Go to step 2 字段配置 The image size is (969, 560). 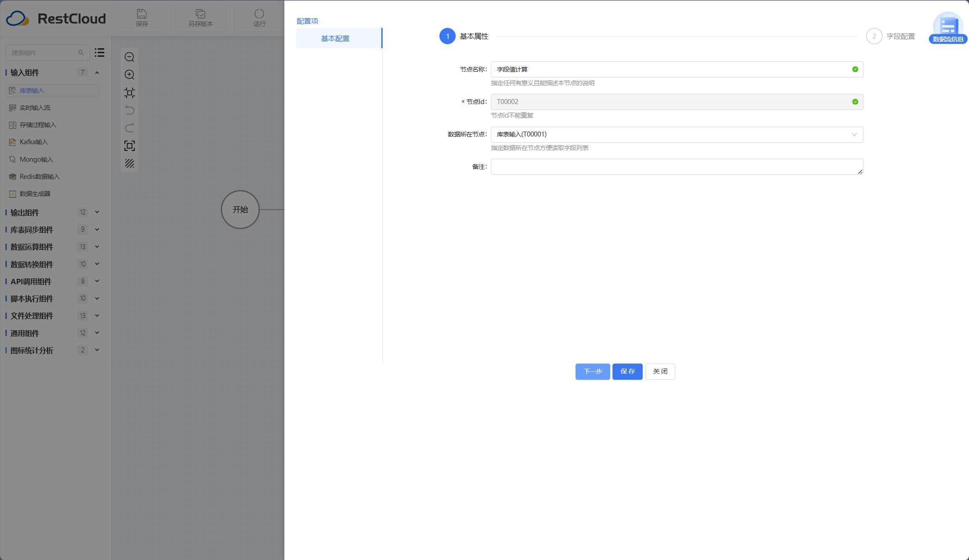pos(891,36)
